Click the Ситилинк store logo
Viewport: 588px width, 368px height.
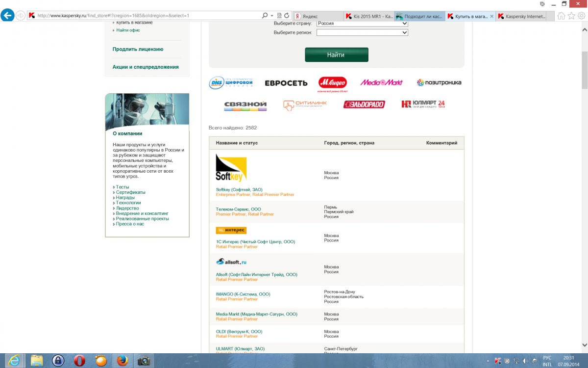point(305,105)
